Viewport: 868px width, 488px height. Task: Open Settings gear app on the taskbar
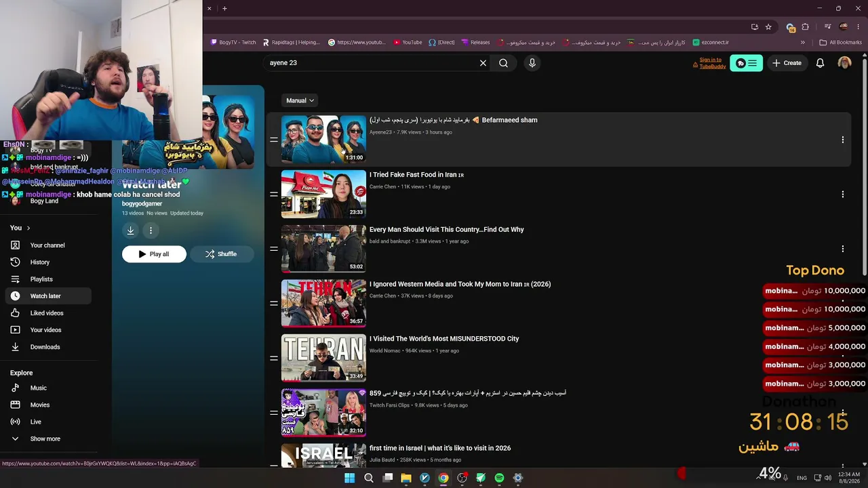[x=518, y=478]
